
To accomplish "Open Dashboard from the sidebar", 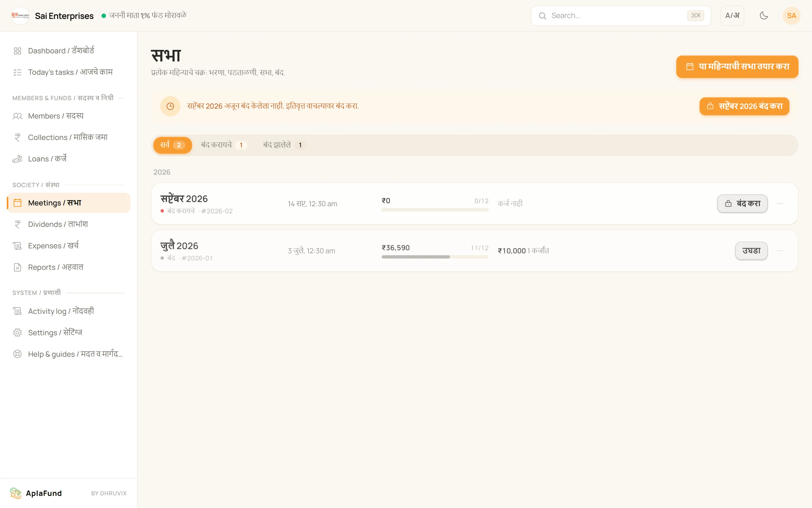I will coord(69,51).
